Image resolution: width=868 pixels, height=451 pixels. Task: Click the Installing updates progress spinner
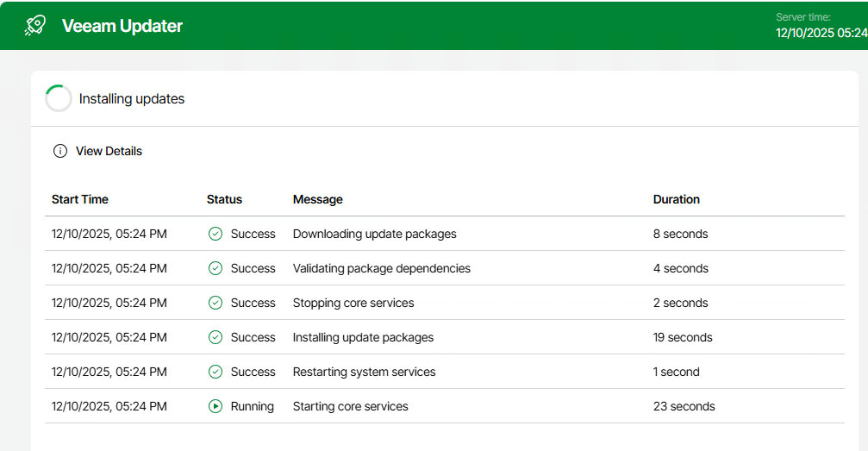pyautogui.click(x=59, y=98)
